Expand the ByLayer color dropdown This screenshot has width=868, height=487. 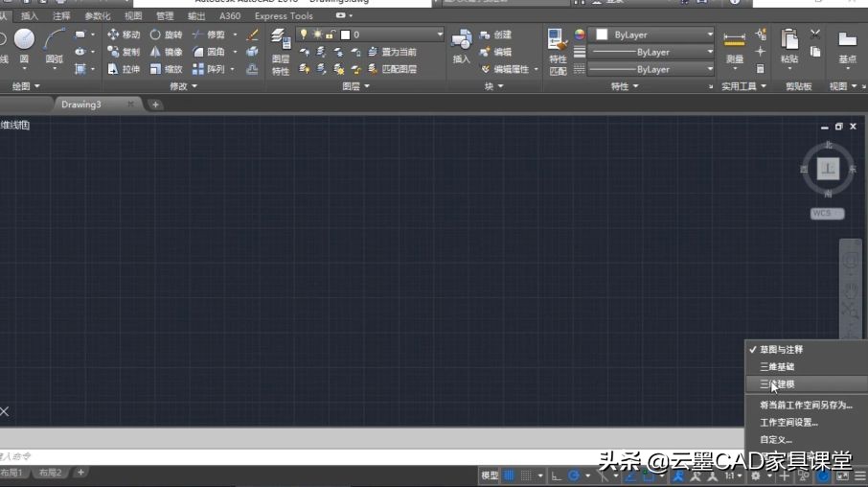tap(710, 35)
